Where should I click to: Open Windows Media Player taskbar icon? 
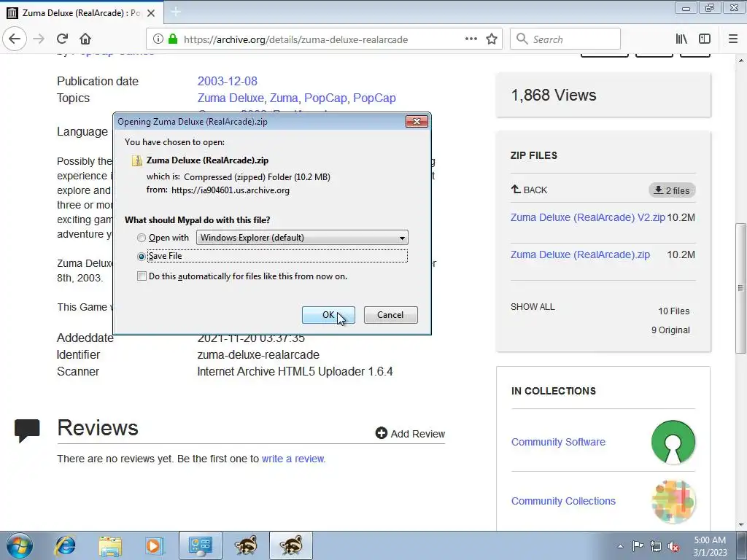tap(154, 545)
